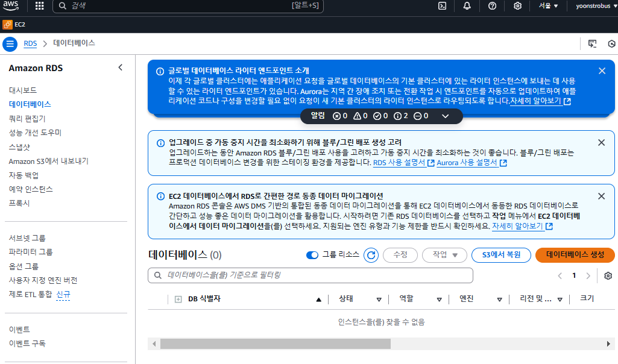This screenshot has height=364, width=618.
Task: Open 제로 ETL 통합 in sidebar
Action: coord(30,294)
